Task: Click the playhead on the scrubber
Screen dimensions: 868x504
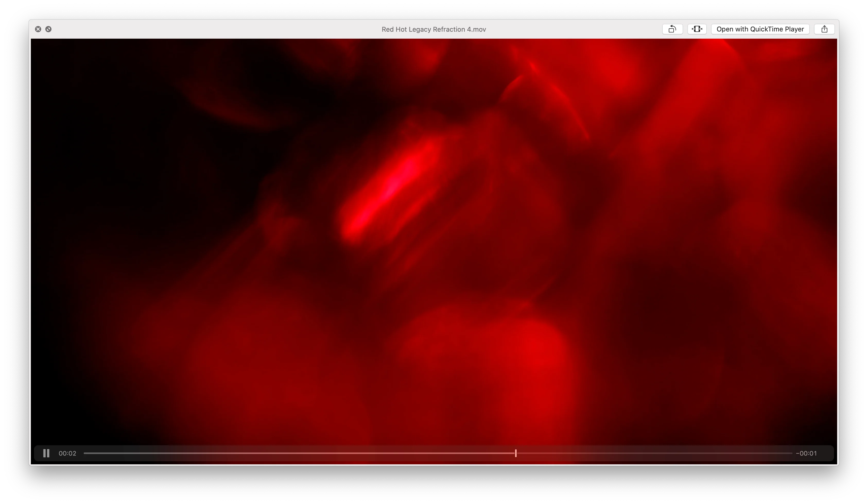Action: [515, 453]
